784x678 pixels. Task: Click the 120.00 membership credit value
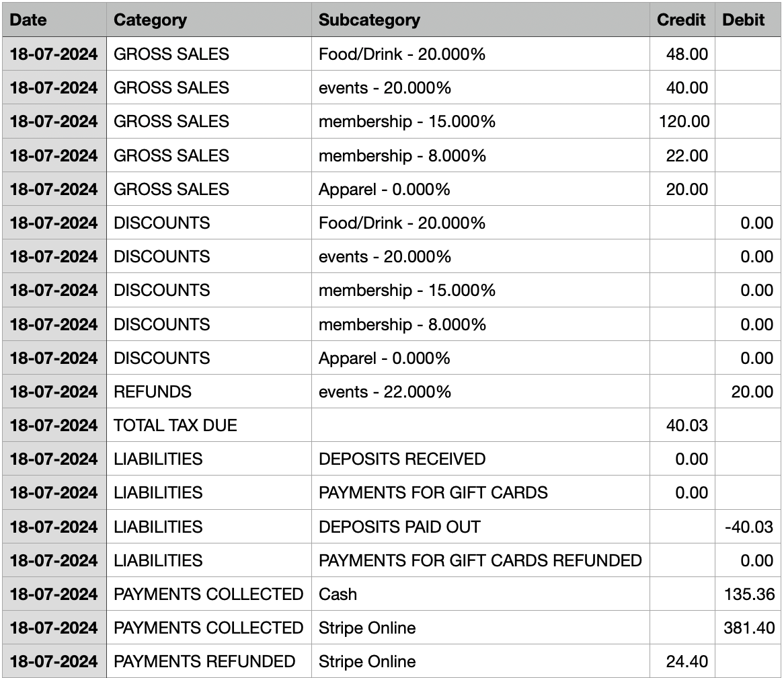pos(684,121)
